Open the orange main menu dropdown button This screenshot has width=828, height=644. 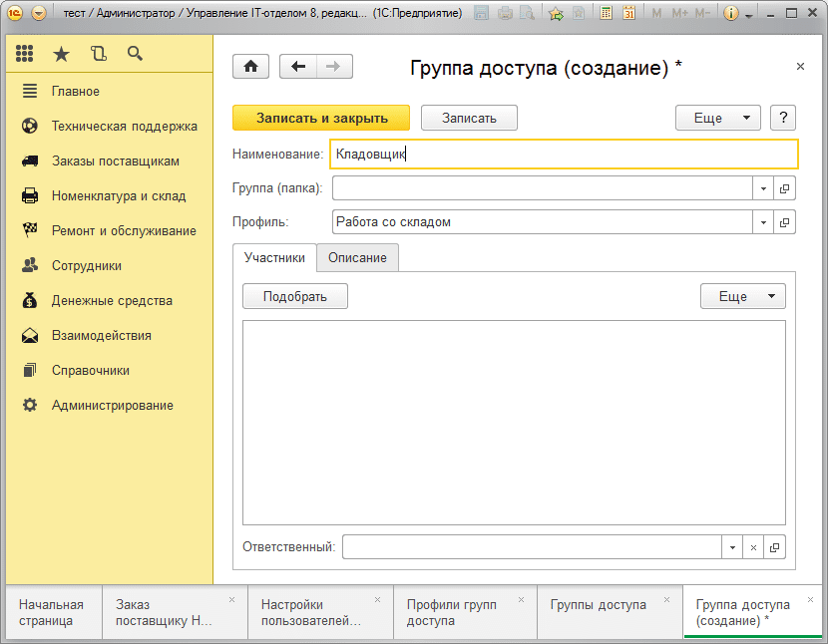[x=39, y=13]
